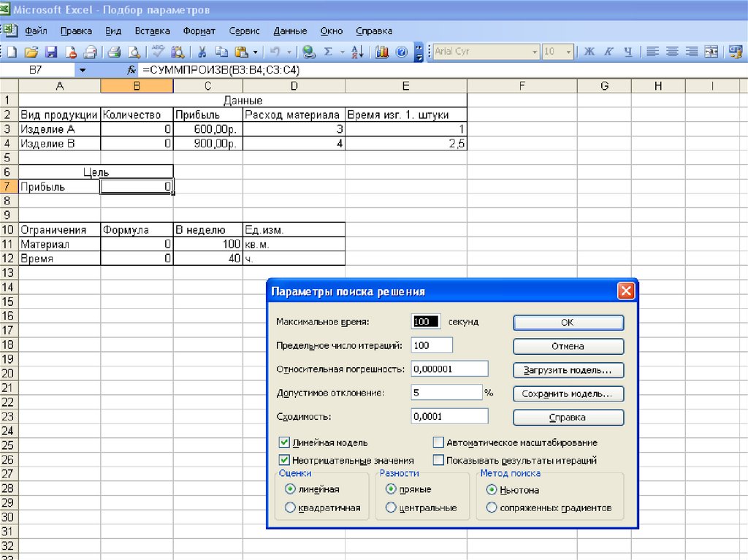Open the Name Box dropdown arrow
The height and width of the screenshot is (560, 748).
coord(83,70)
